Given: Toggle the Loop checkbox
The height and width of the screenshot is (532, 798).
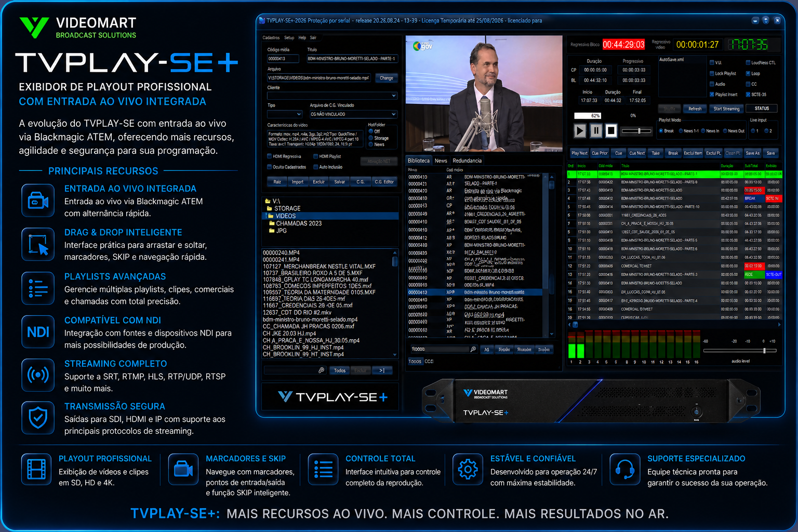Looking at the screenshot, I should 748,73.
